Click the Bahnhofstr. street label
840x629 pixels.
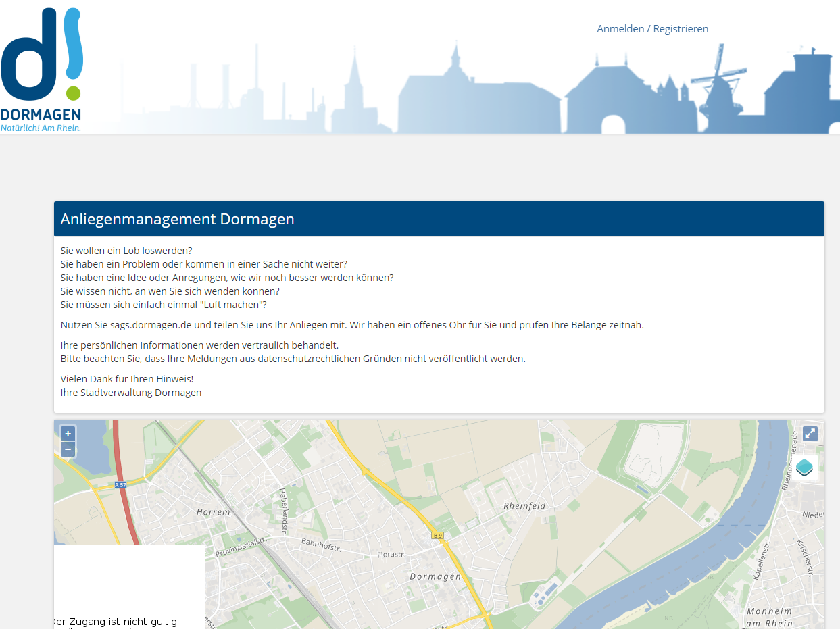321,546
